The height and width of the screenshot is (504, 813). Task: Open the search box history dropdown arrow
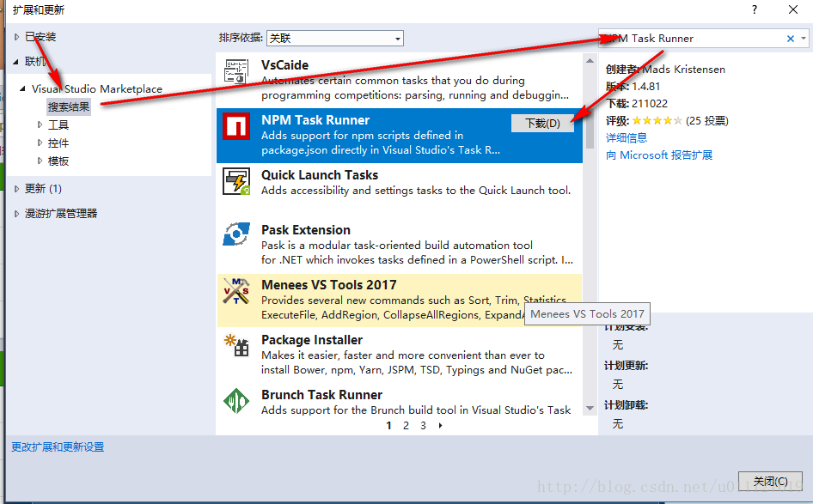pos(804,39)
